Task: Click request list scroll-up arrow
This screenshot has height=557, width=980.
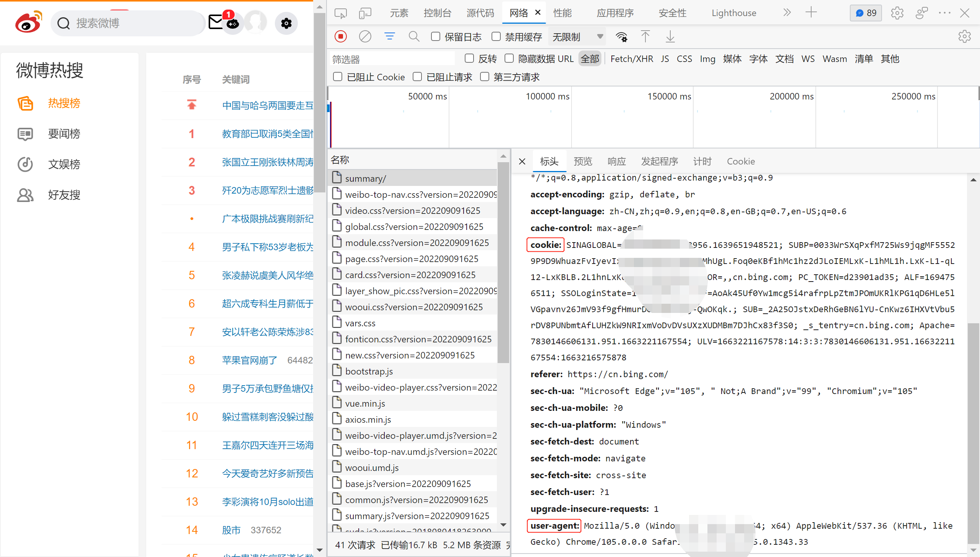Action: tap(503, 156)
